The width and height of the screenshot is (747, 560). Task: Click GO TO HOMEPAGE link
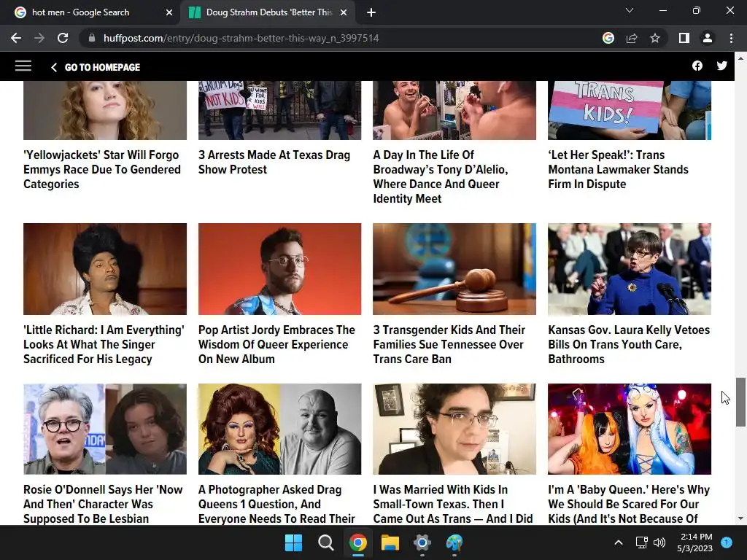(96, 67)
